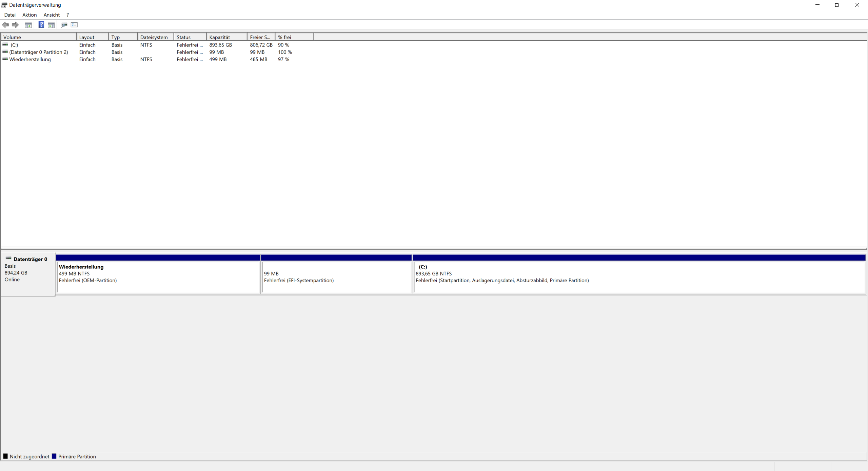Select the (C:) volume row
868x471 pixels.
[14, 45]
